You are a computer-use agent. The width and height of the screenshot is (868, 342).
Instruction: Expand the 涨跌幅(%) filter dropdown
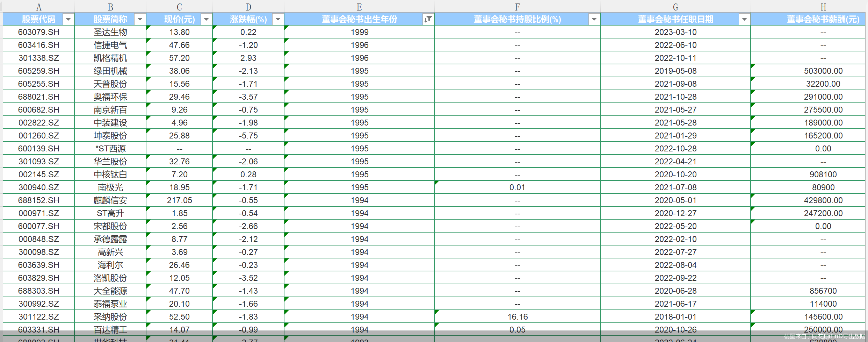coord(278,19)
